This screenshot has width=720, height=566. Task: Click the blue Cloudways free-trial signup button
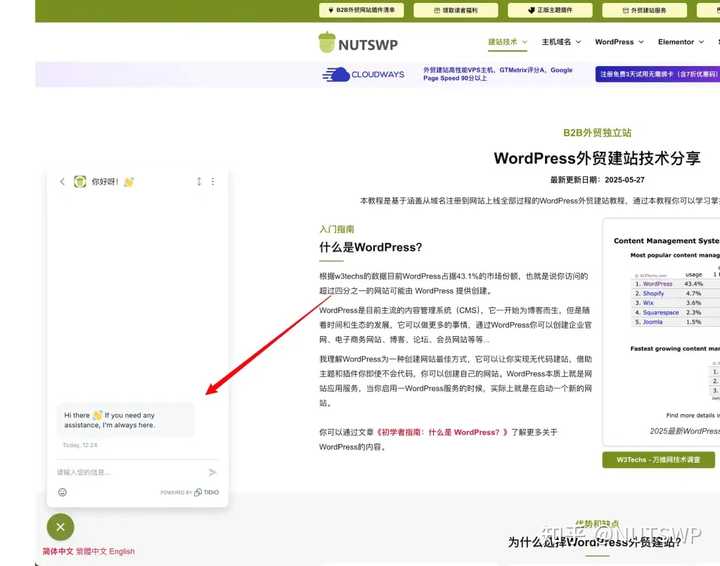pos(658,74)
